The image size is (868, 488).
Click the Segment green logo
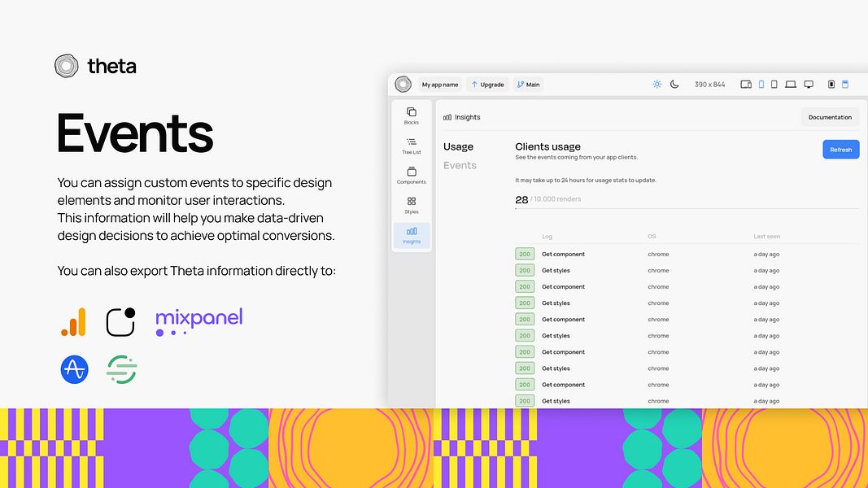122,369
